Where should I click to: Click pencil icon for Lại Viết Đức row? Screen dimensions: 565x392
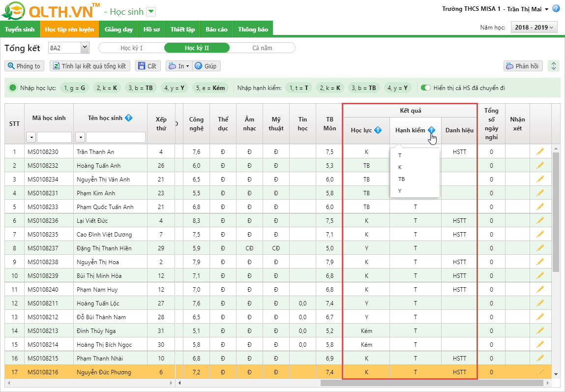pos(540,220)
